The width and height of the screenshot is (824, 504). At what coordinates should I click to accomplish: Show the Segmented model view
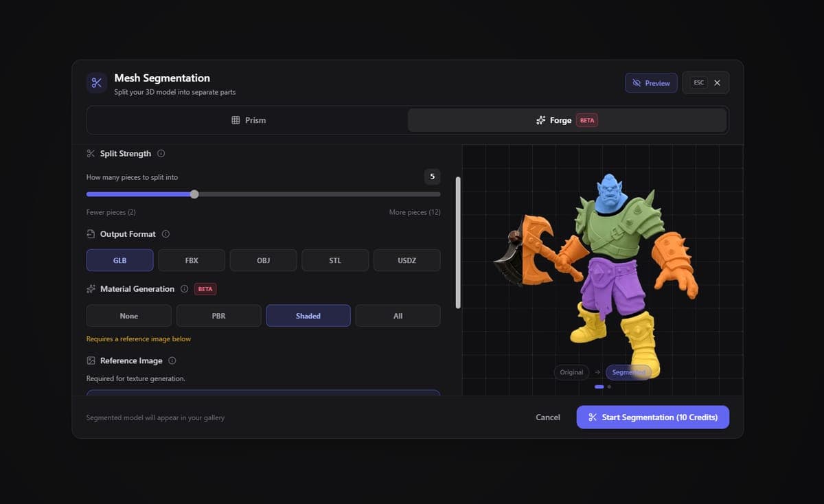pyautogui.click(x=628, y=372)
